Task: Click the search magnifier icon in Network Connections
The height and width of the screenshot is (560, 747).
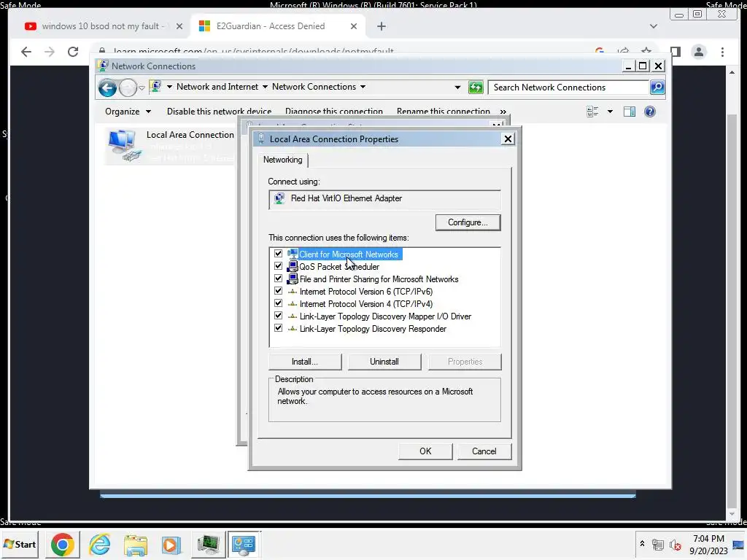Action: [x=657, y=87]
